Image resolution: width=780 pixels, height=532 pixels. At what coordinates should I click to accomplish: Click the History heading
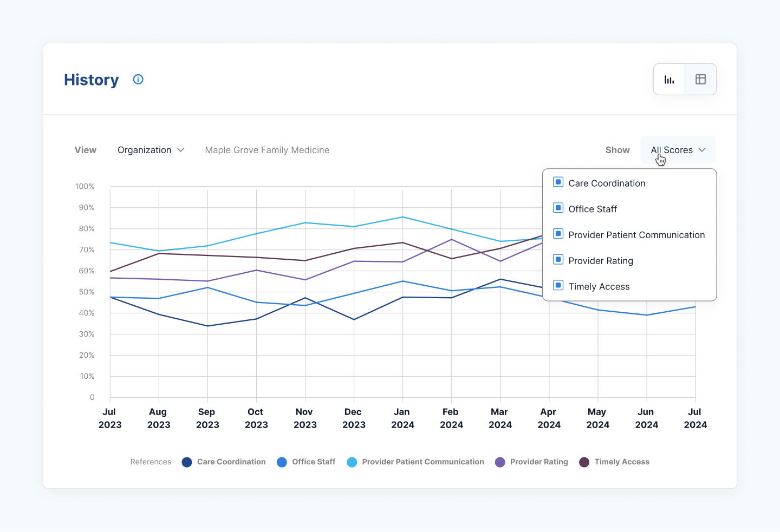tap(91, 80)
